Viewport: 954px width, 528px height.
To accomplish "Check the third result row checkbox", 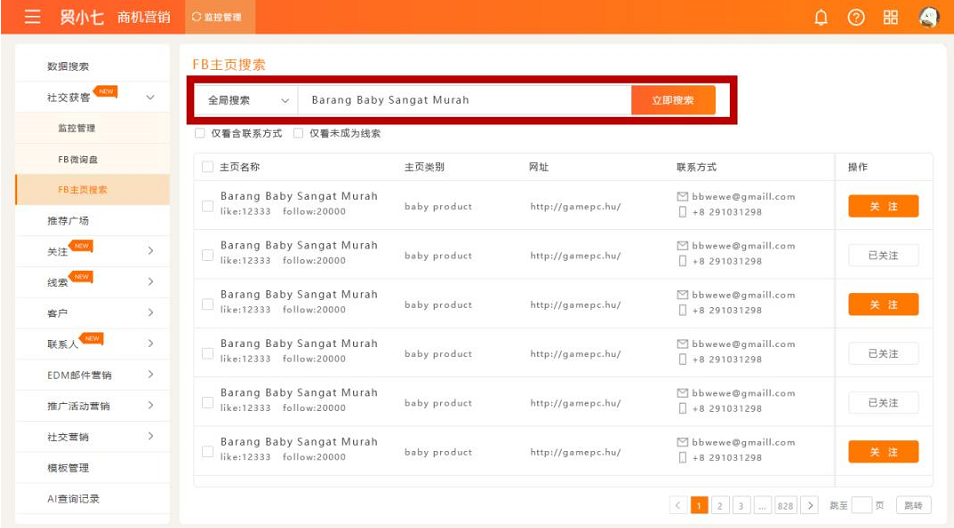I will [207, 304].
